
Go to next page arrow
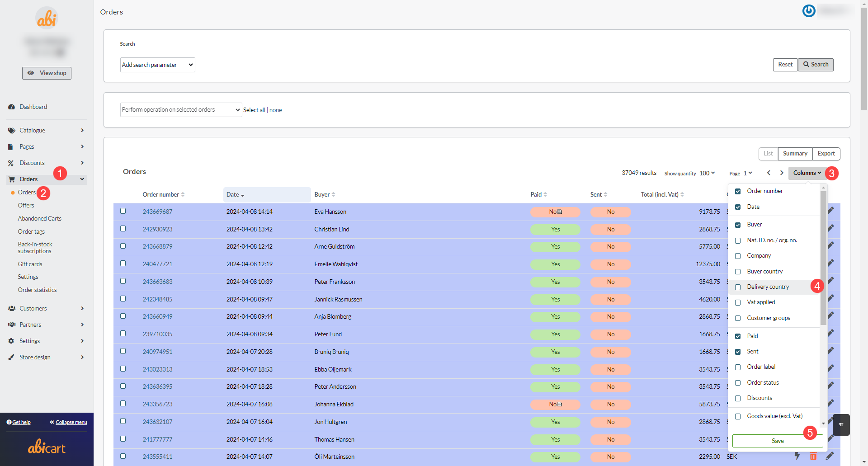pyautogui.click(x=782, y=173)
